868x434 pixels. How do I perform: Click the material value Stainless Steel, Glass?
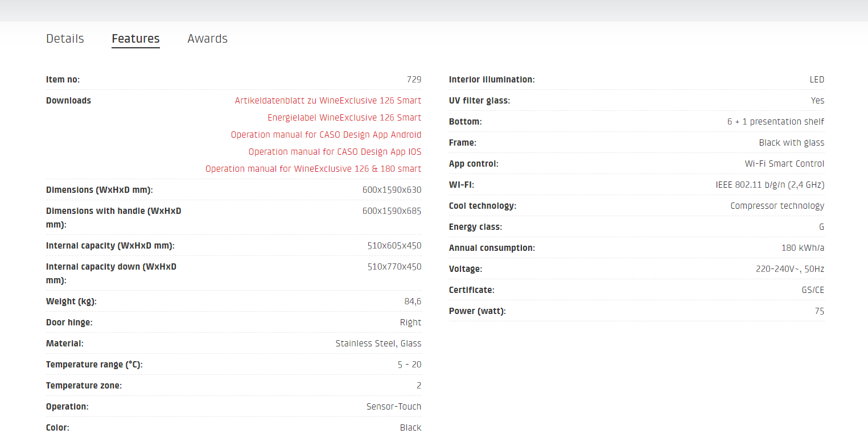pyautogui.click(x=379, y=344)
